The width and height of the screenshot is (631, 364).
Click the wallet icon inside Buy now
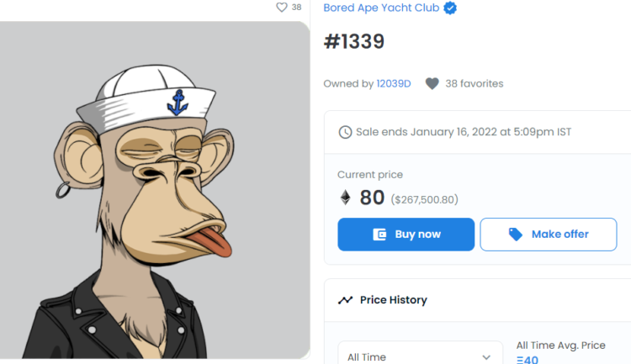pos(379,235)
